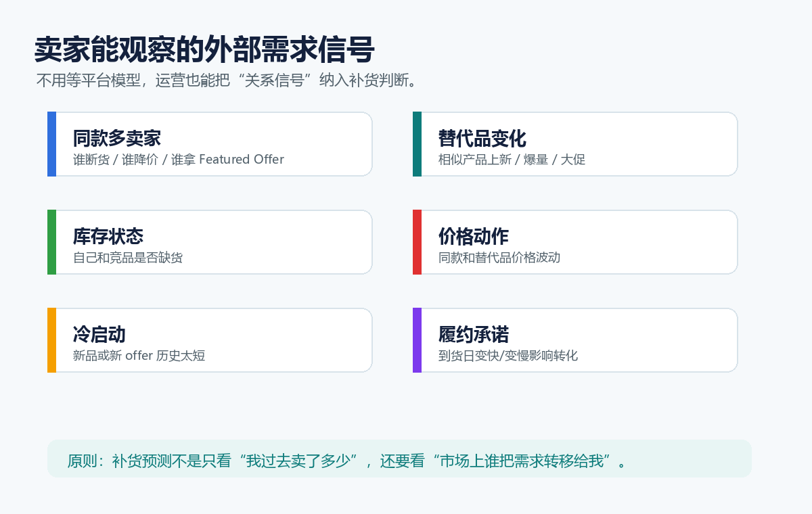Image resolution: width=812 pixels, height=514 pixels.
Task: Select the 替代品变化 card heading
Action: pos(482,138)
